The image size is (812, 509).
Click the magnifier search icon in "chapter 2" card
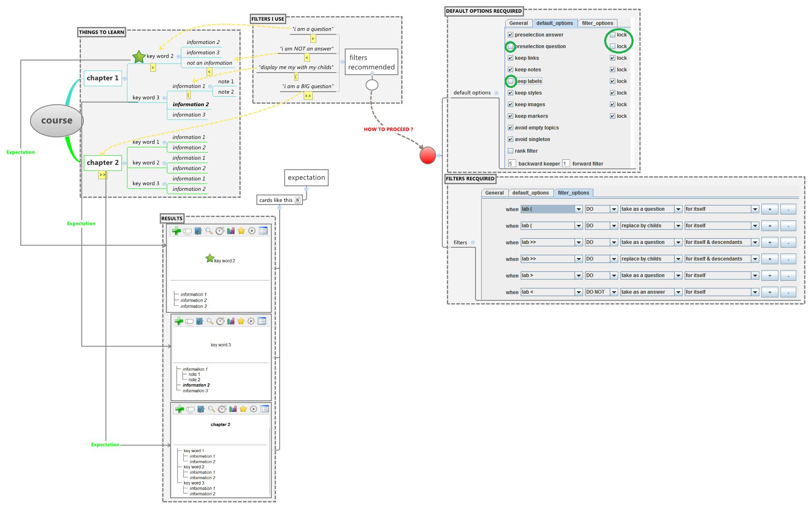pyautogui.click(x=212, y=409)
